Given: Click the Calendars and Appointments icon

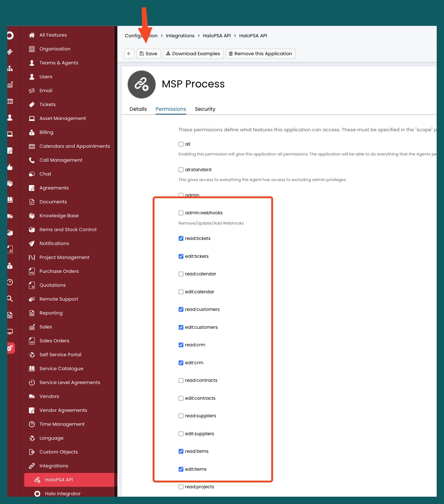Looking at the screenshot, I should (x=32, y=146).
